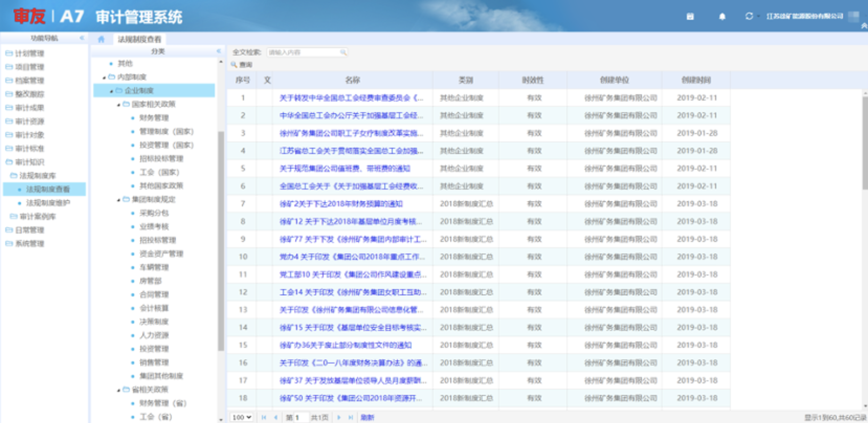Collapse the top header with double-chevron

pyautogui.click(x=864, y=26)
